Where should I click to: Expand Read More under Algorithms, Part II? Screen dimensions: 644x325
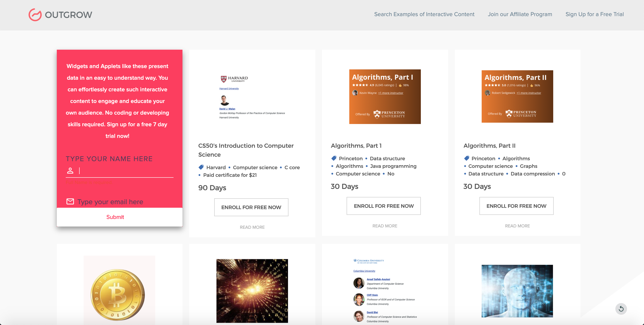[x=517, y=226]
